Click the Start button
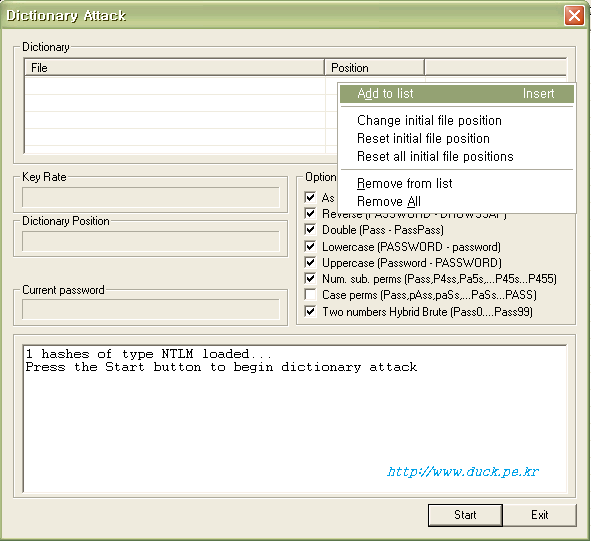 465,515
